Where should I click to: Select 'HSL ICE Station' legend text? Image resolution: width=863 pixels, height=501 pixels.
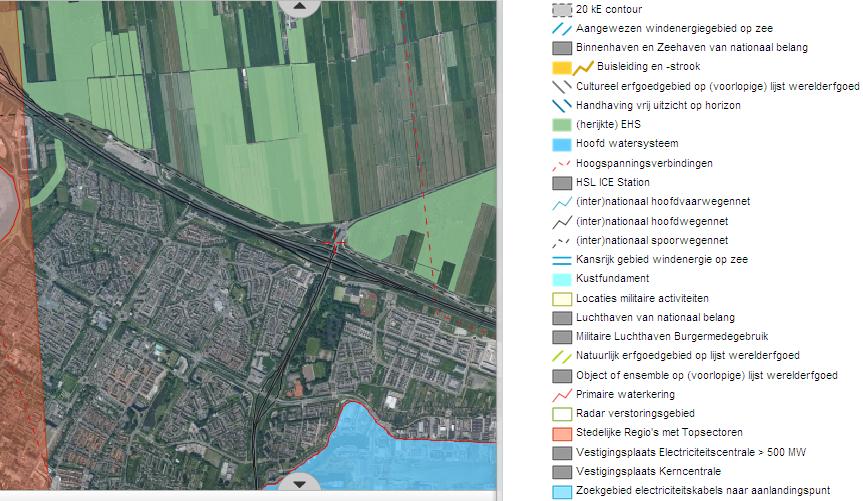613,182
